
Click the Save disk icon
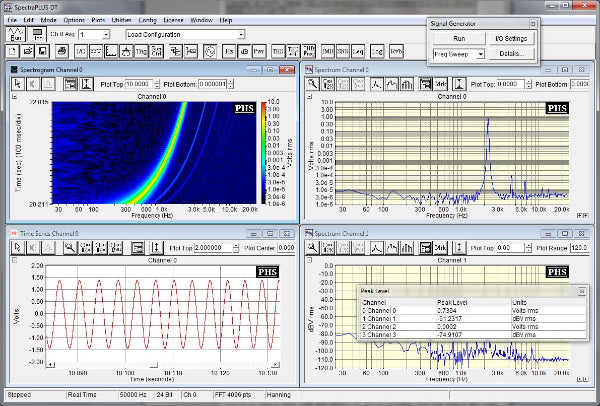43,51
